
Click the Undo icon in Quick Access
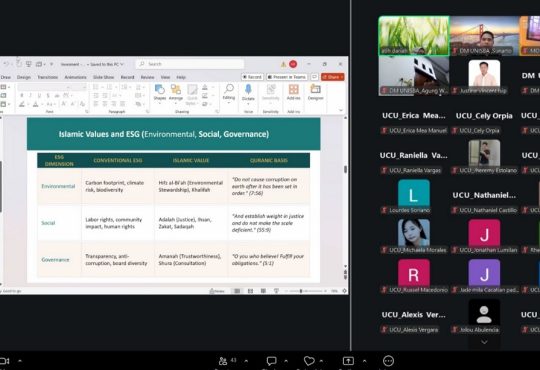[7, 64]
